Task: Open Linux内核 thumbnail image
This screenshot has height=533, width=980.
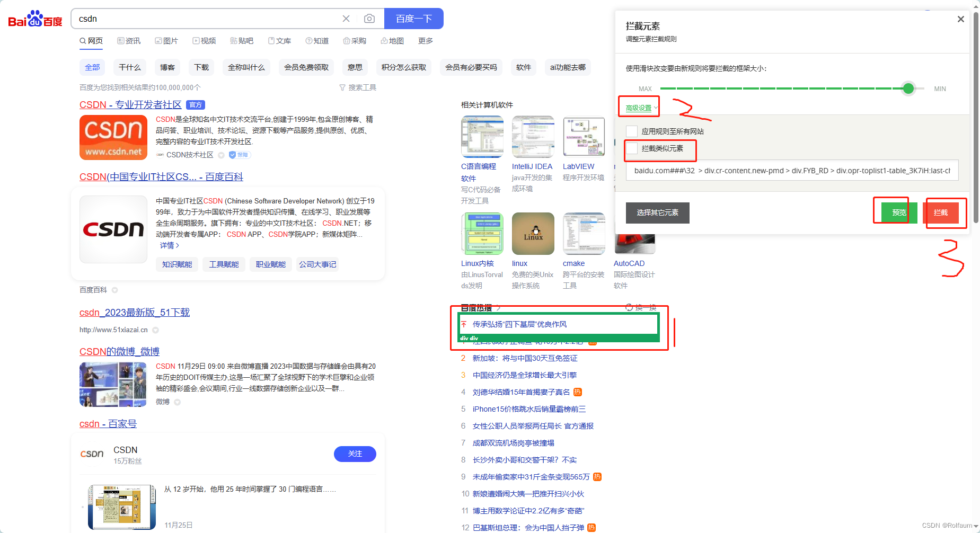Action: [482, 234]
